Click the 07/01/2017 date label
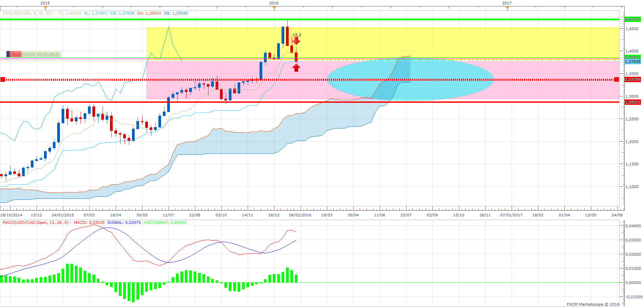This screenshot has height=307, width=644. [511, 215]
